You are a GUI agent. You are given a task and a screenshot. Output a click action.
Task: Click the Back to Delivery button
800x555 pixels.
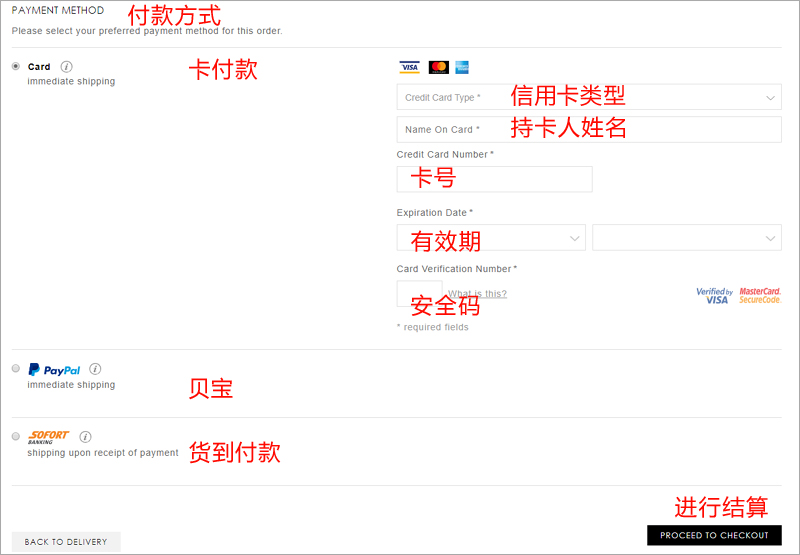coord(66,542)
